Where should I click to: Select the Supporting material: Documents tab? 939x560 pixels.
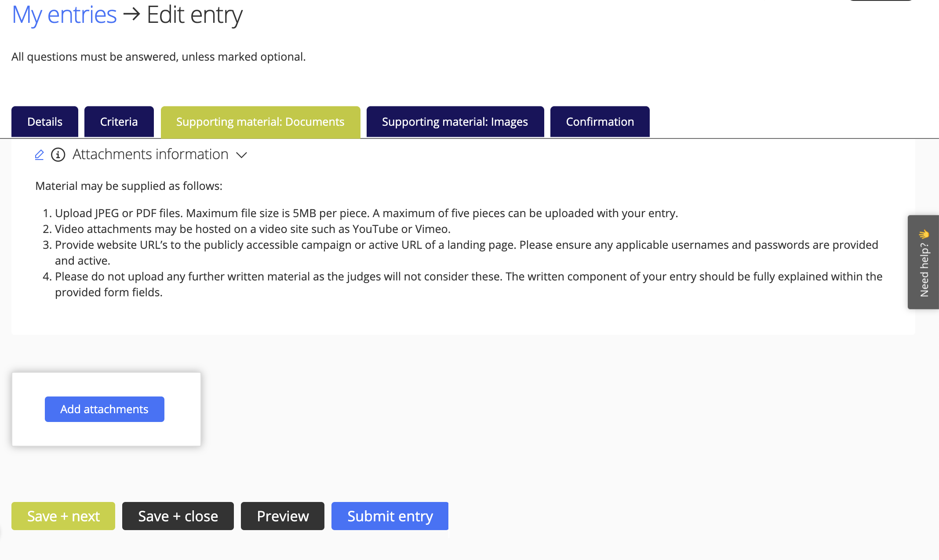click(260, 121)
